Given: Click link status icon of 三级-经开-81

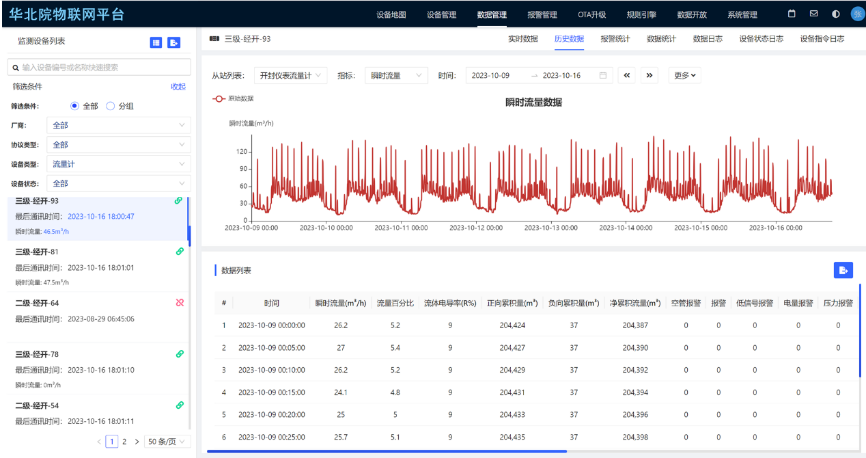Looking at the screenshot, I should coord(179,251).
